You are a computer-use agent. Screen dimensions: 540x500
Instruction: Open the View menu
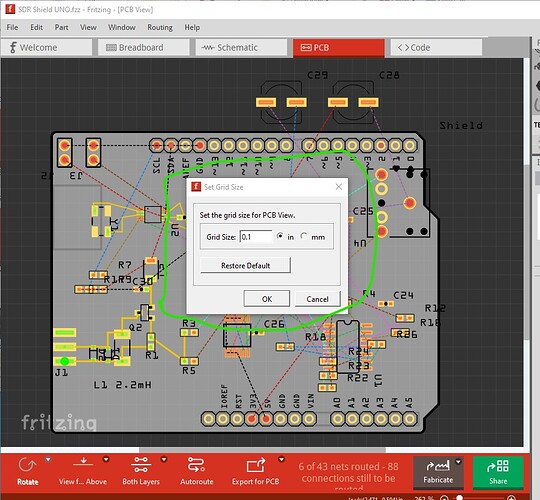(x=88, y=27)
